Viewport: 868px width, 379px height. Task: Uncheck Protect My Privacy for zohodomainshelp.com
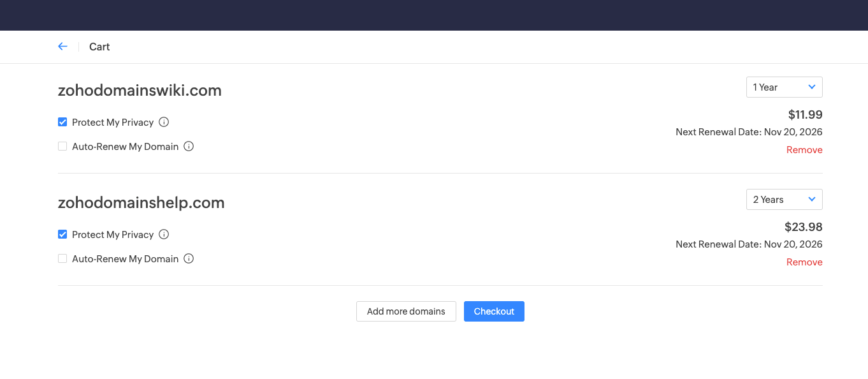[x=62, y=234]
